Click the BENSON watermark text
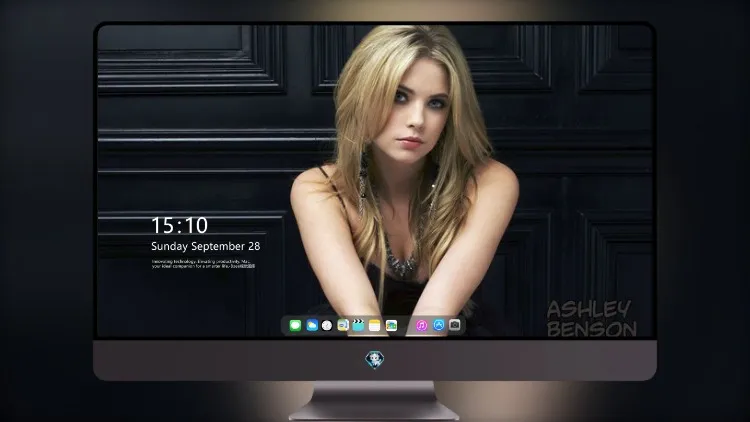Screen dimensions: 750x422 [592, 329]
